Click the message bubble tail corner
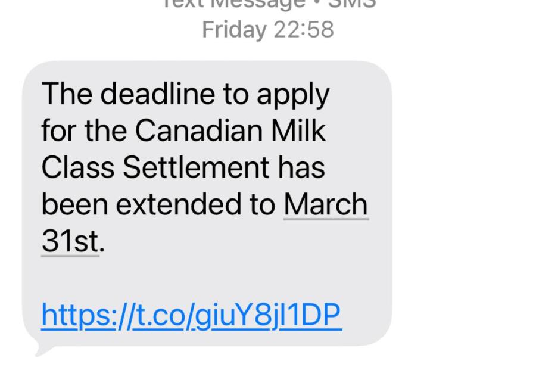This screenshot has height=392, width=536. (x=42, y=351)
